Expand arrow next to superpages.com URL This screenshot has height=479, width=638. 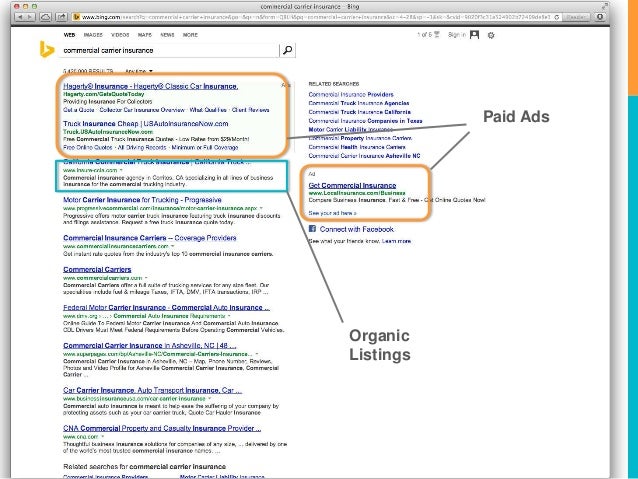[x=256, y=354]
